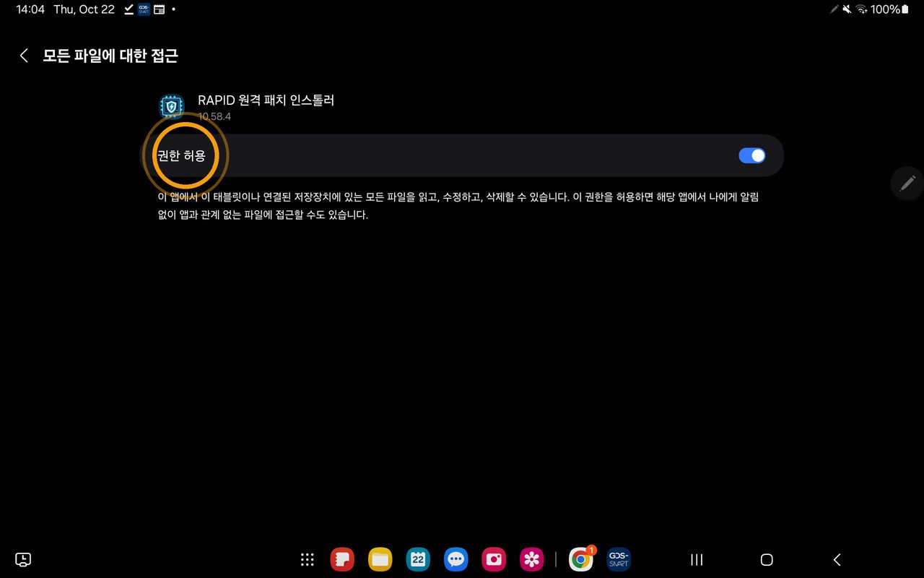Tap the Wi-Fi status icon
This screenshot has height=578, width=924.
pyautogui.click(x=861, y=9)
